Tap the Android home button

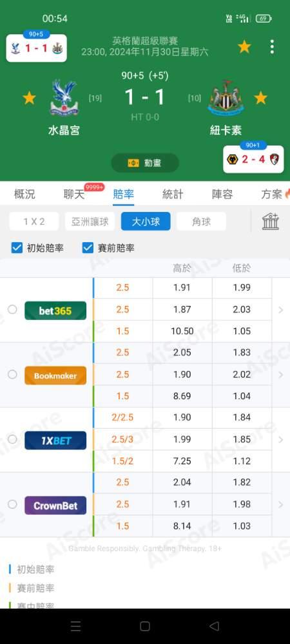click(x=145, y=626)
